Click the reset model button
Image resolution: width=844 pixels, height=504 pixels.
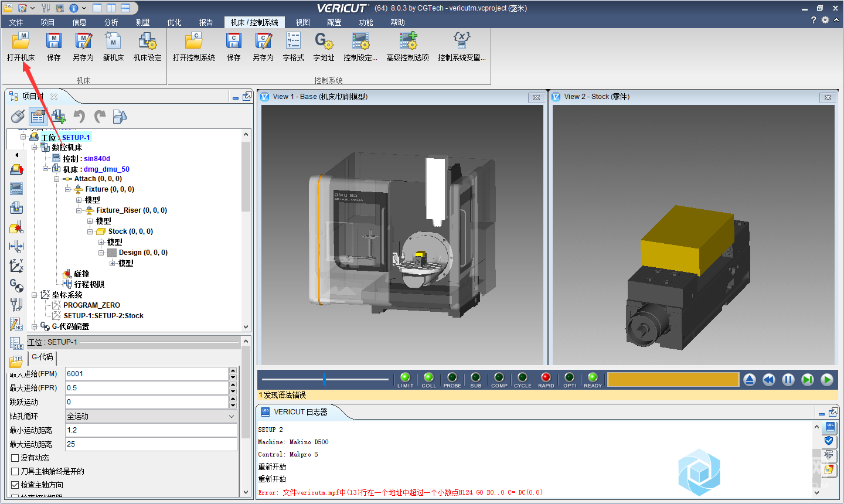click(750, 380)
